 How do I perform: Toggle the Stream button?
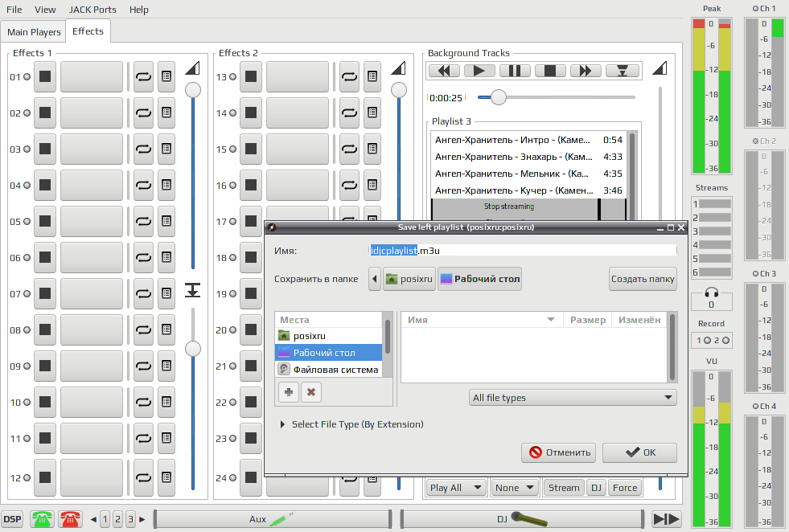point(564,488)
